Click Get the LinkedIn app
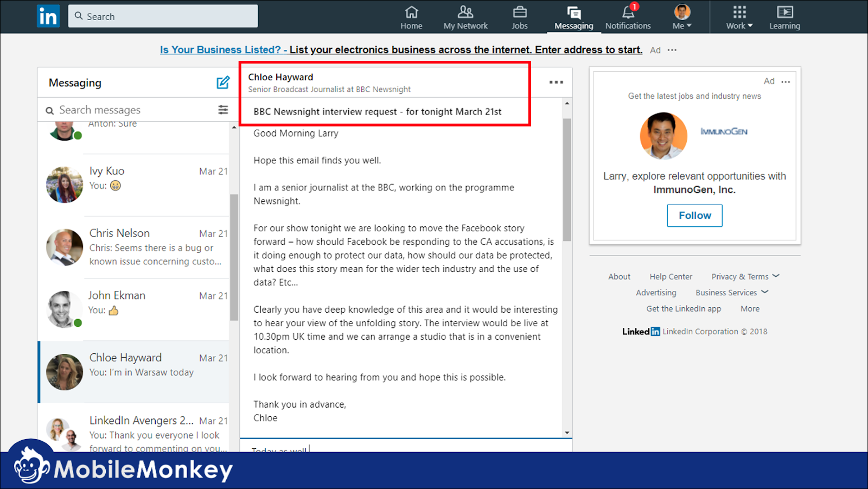 point(684,309)
